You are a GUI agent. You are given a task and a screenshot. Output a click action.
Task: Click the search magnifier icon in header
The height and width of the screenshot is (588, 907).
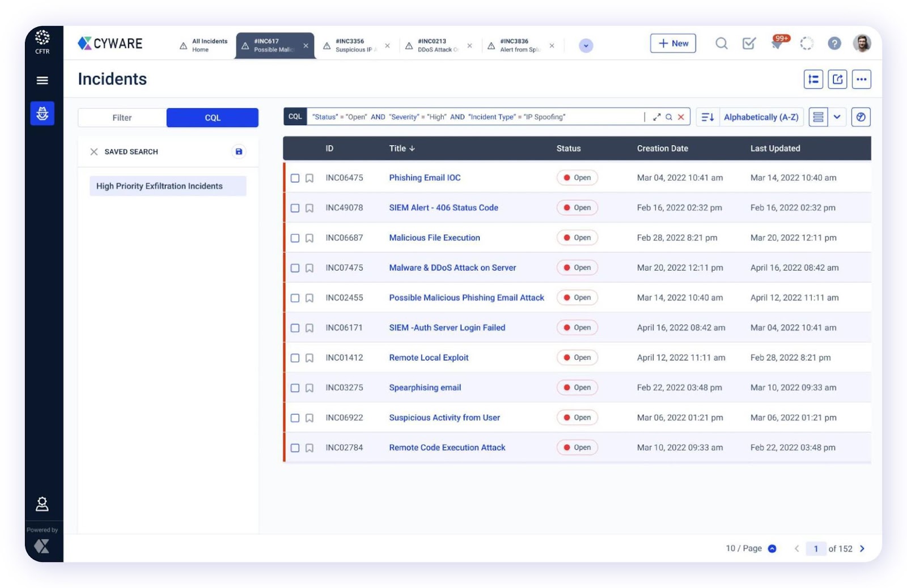[721, 44]
